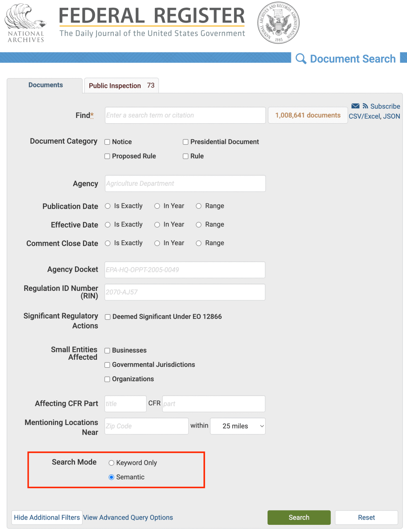Screen dimensions: 407x532
Task: Check Governmental Jurisdictions checkbox
Action: (x=107, y=365)
